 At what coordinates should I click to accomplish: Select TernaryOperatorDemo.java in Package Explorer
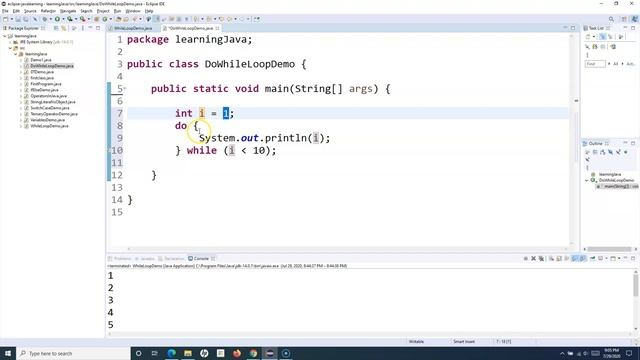54,114
